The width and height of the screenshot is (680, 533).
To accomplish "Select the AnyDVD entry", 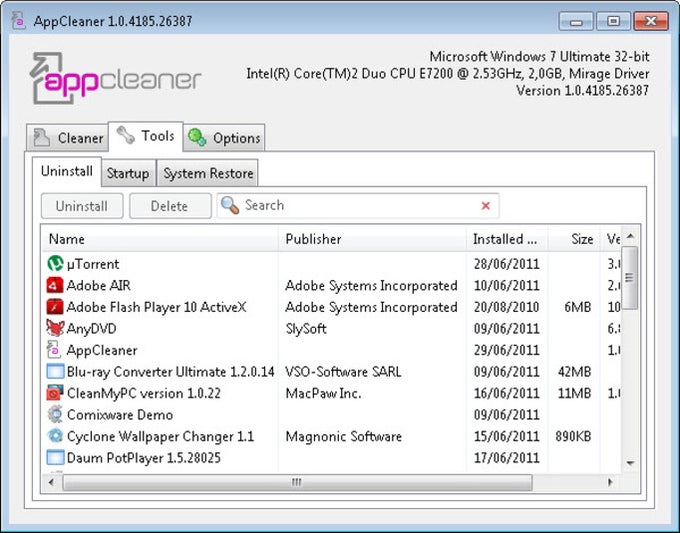I will click(x=92, y=329).
